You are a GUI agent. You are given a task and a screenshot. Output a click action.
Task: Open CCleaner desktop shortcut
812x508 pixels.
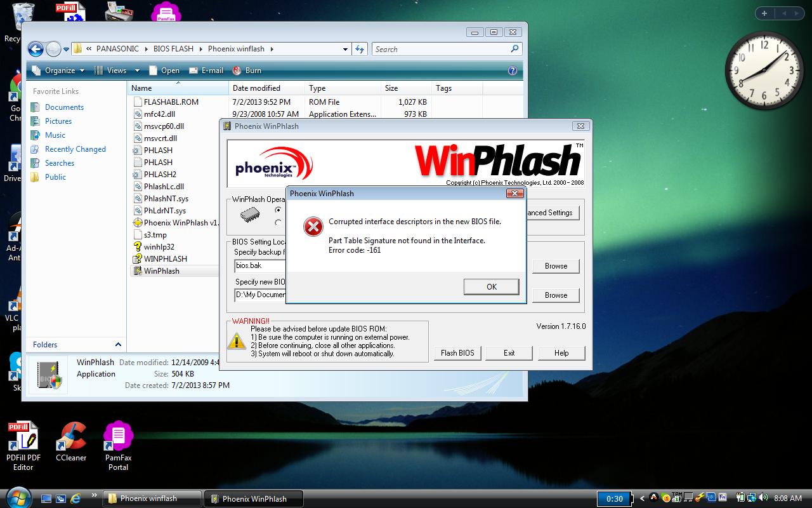(x=71, y=442)
